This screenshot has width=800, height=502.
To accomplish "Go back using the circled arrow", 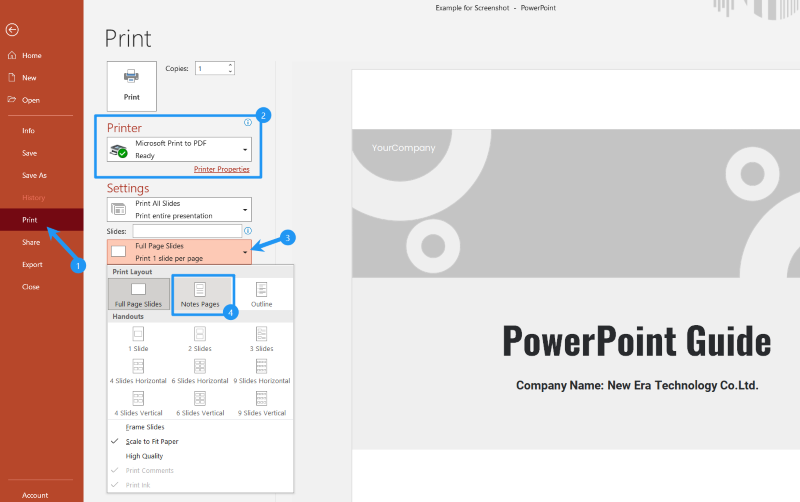I will 12,30.
